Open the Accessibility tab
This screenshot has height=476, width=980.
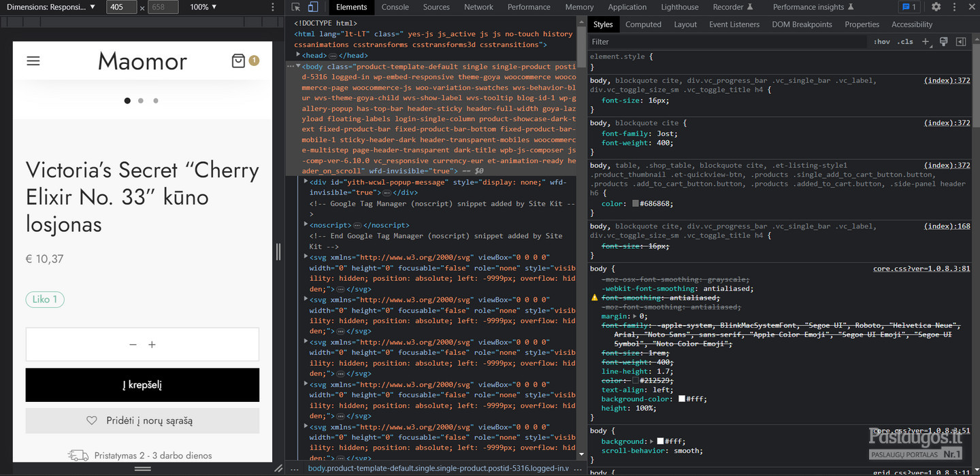(x=912, y=24)
